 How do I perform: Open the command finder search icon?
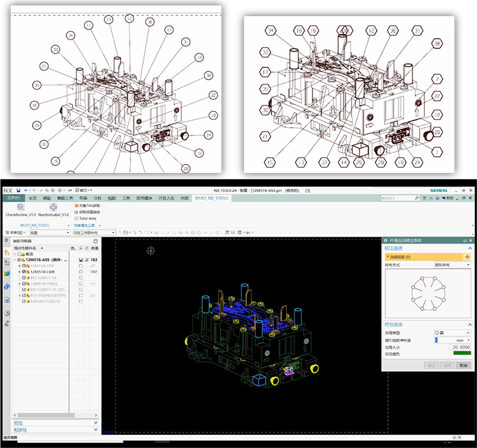point(417,198)
